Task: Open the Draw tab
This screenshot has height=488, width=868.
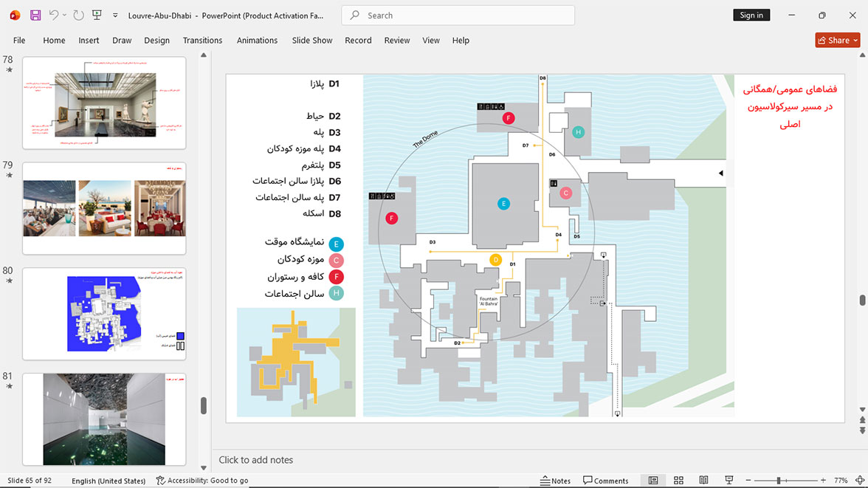Action: [122, 41]
